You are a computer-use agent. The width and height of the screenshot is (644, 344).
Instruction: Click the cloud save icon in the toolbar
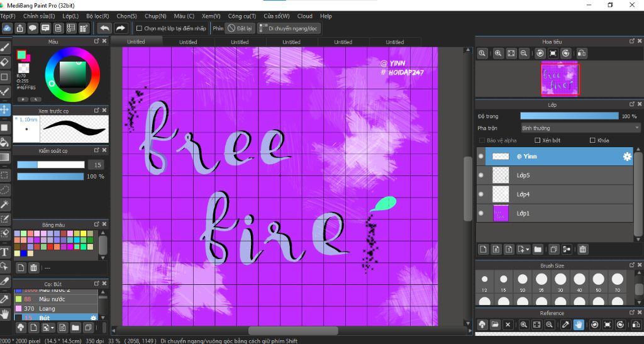(7, 28)
